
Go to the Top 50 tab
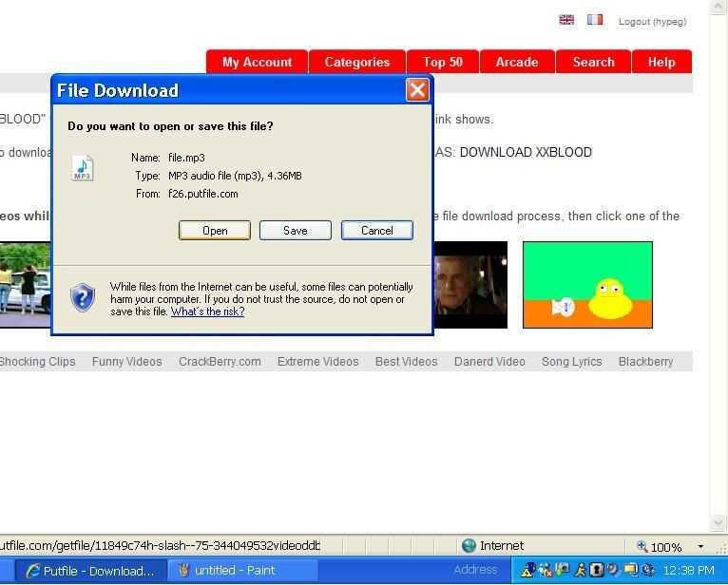click(442, 62)
